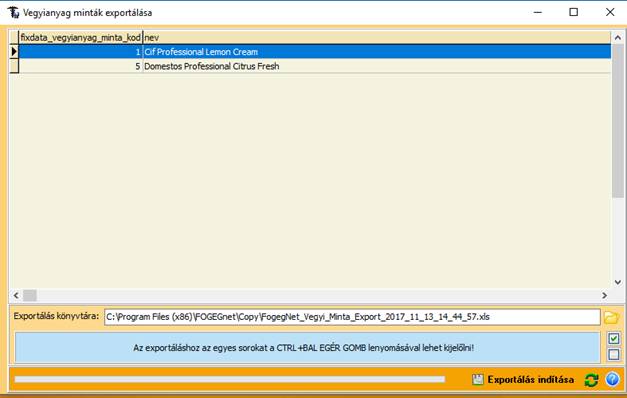This screenshot has height=398, width=627.
Task: Sort by fixdata_vegyianyag_minta_kod column header
Action: pyautogui.click(x=81, y=38)
